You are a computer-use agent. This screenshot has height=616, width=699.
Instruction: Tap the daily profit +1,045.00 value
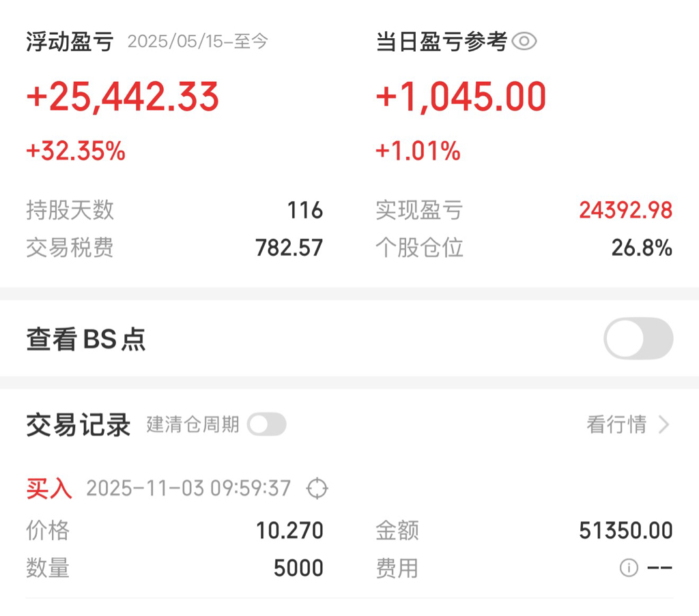(x=461, y=97)
